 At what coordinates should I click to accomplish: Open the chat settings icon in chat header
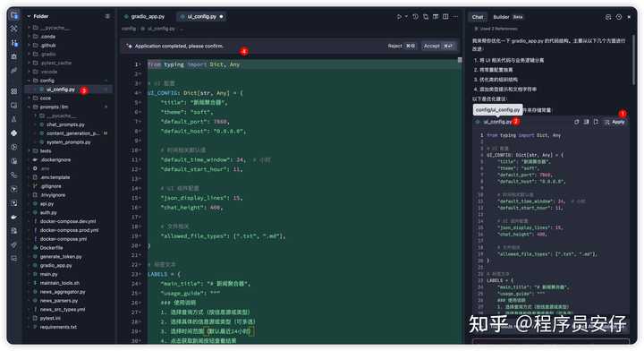pos(619,17)
